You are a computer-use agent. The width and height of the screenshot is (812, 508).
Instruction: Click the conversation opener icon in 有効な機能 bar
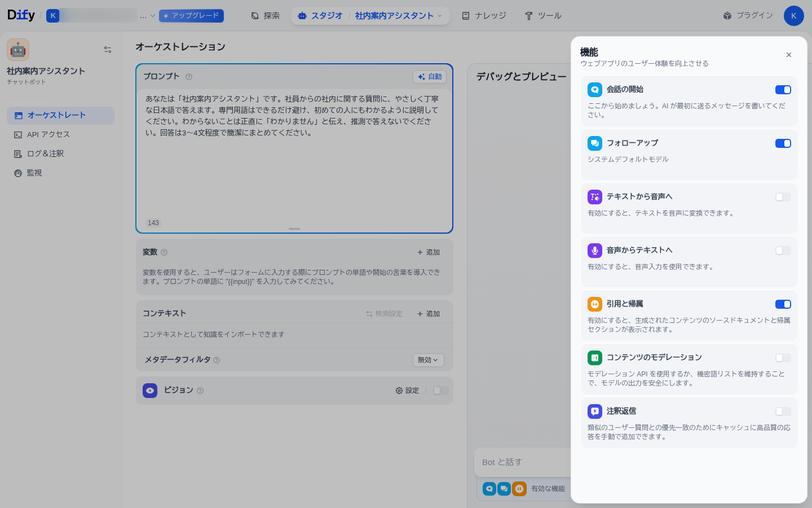489,489
